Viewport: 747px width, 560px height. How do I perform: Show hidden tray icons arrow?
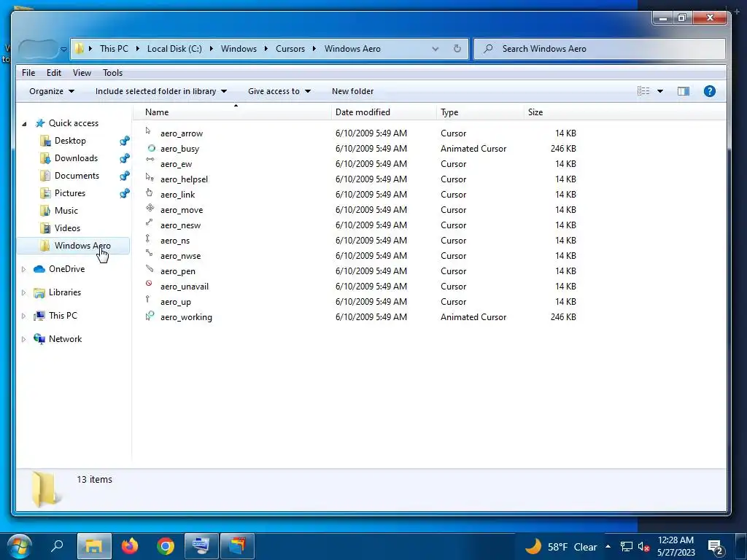(608, 546)
